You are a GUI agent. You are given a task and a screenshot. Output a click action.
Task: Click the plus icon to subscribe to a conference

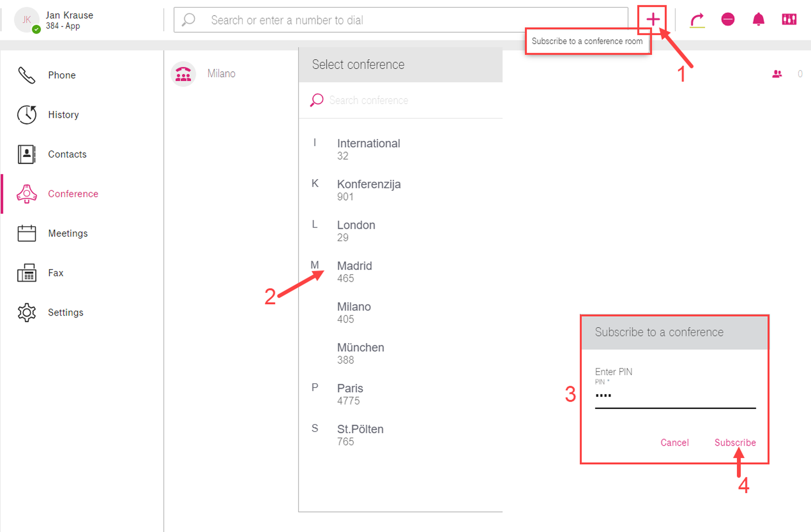652,19
